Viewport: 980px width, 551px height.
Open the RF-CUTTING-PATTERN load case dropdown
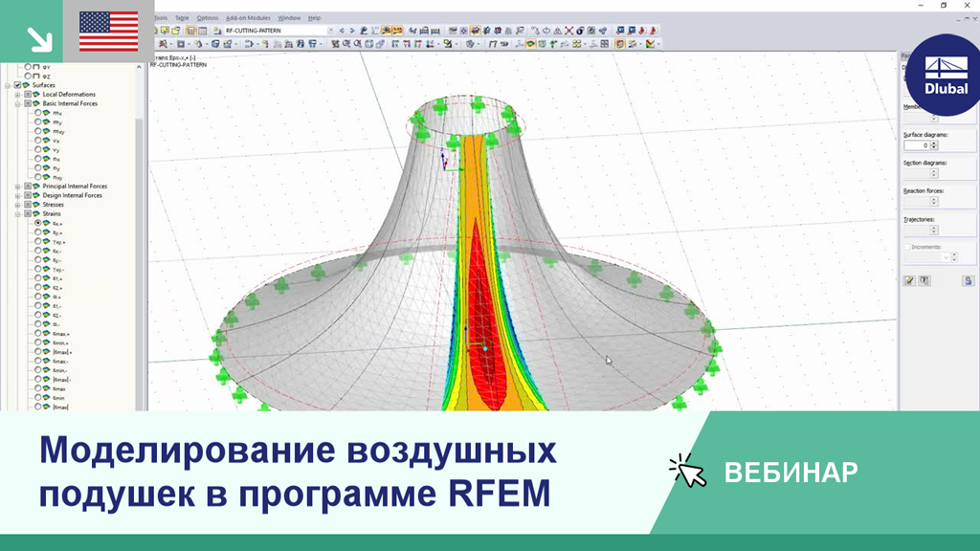point(330,30)
